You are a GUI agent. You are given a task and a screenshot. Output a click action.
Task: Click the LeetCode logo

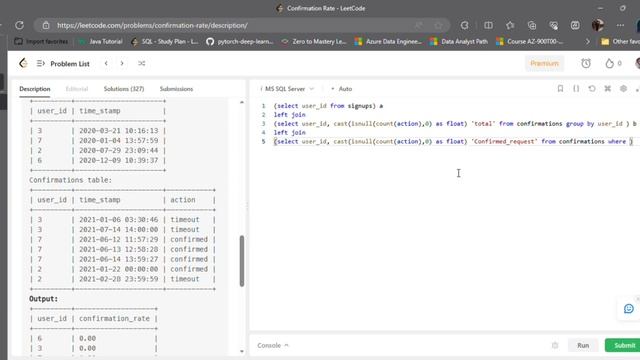pos(23,63)
